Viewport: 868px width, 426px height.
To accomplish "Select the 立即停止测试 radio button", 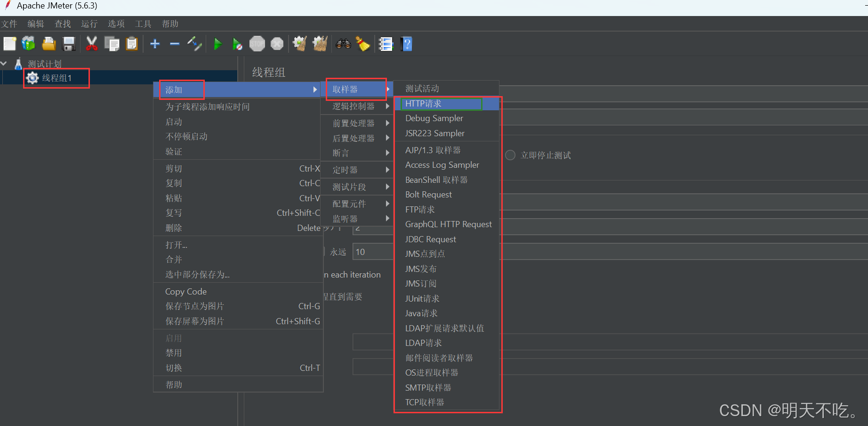I will (510, 155).
